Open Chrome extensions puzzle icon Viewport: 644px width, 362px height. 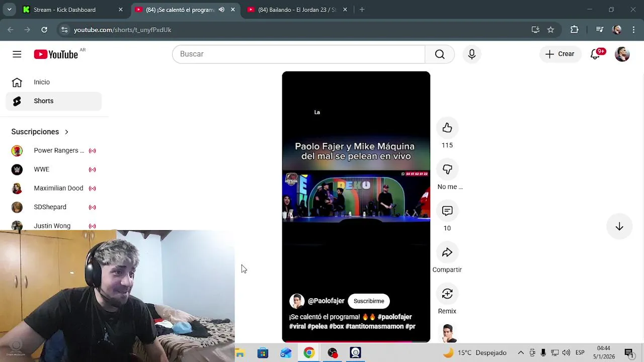click(x=575, y=30)
